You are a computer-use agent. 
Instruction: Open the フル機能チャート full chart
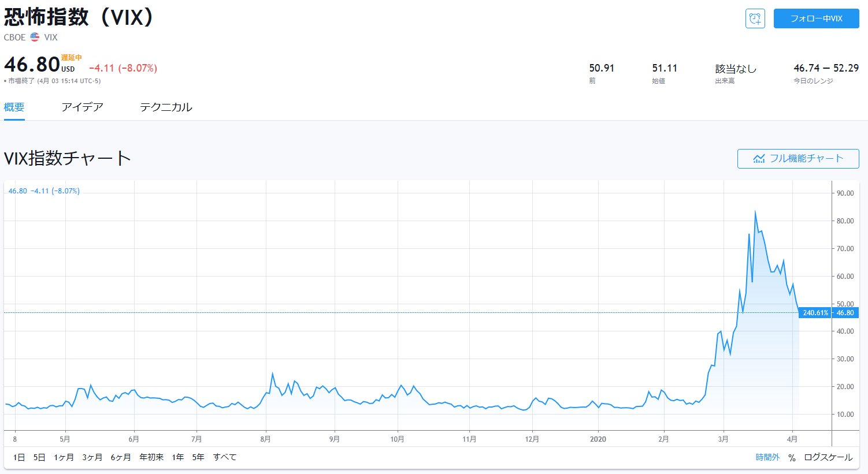798,159
